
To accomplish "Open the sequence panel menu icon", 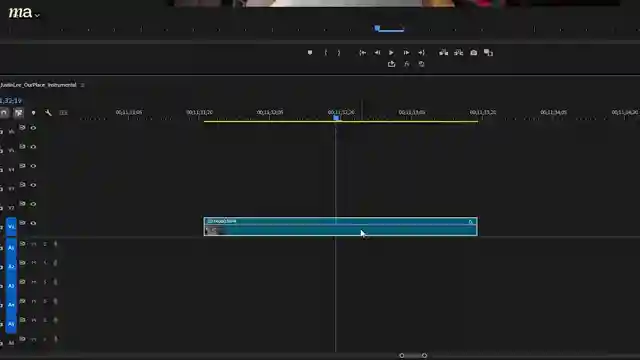I will click(82, 85).
